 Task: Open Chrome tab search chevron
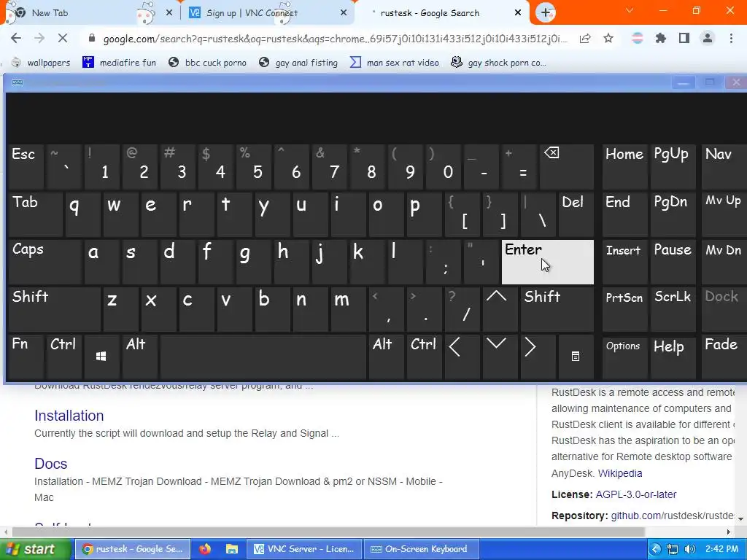coord(630,10)
